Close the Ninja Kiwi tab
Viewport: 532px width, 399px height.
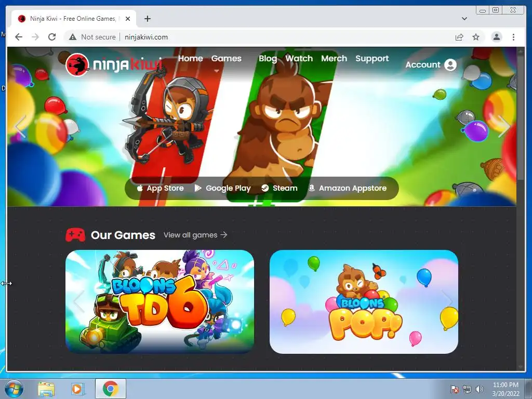[x=128, y=19]
